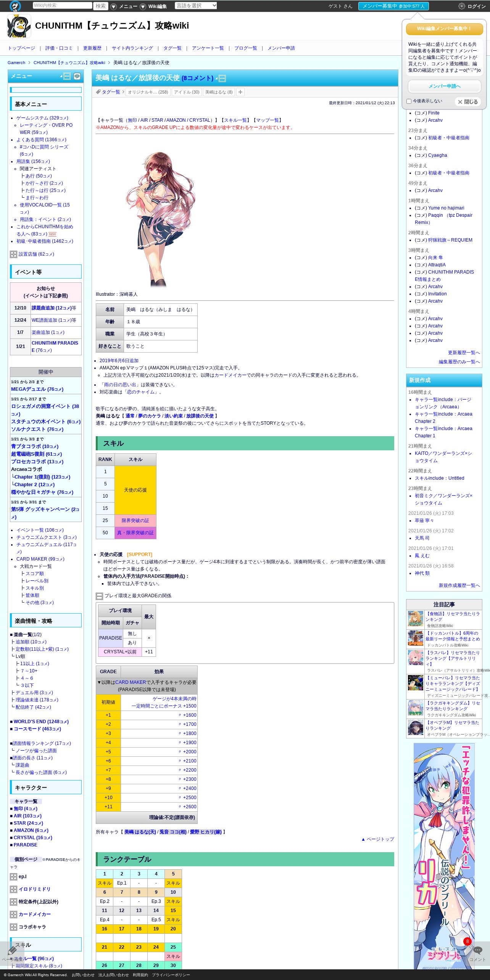Open サイト内ランキング in navigation bar
490x980 pixels.
(132, 48)
